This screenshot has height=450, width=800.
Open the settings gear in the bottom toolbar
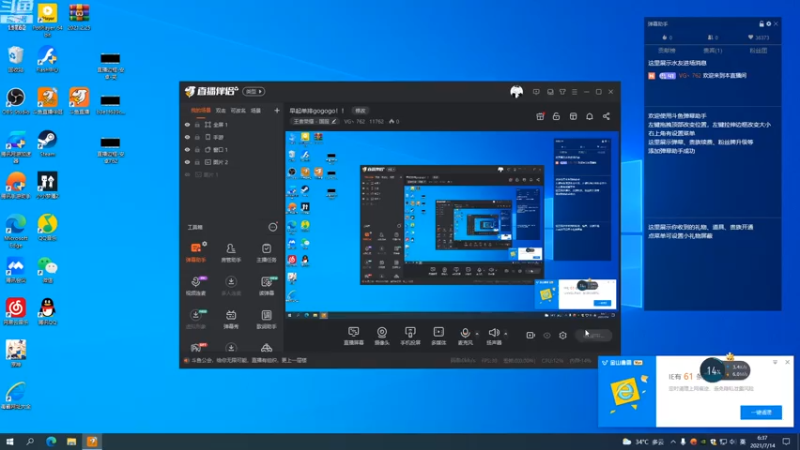(563, 335)
